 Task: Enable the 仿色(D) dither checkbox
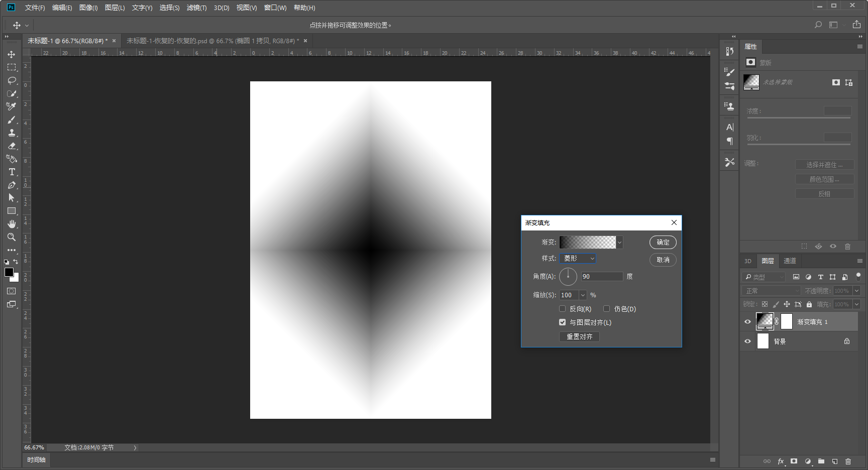pos(607,309)
